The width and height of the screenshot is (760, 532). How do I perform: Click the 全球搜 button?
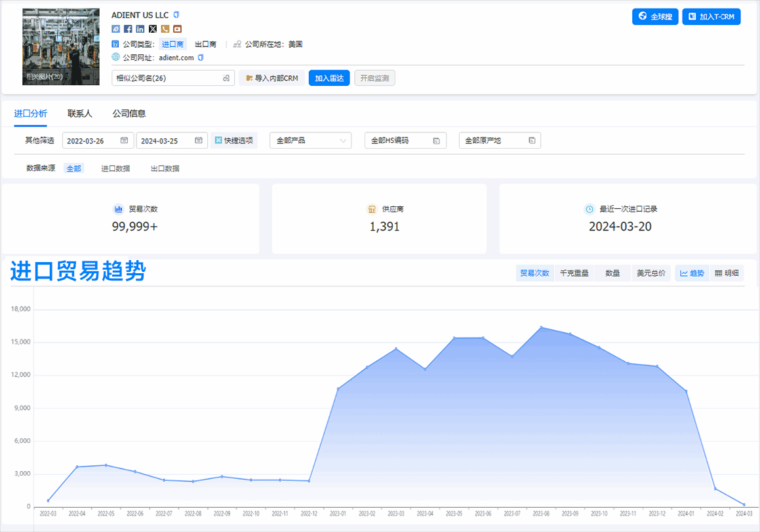point(654,16)
